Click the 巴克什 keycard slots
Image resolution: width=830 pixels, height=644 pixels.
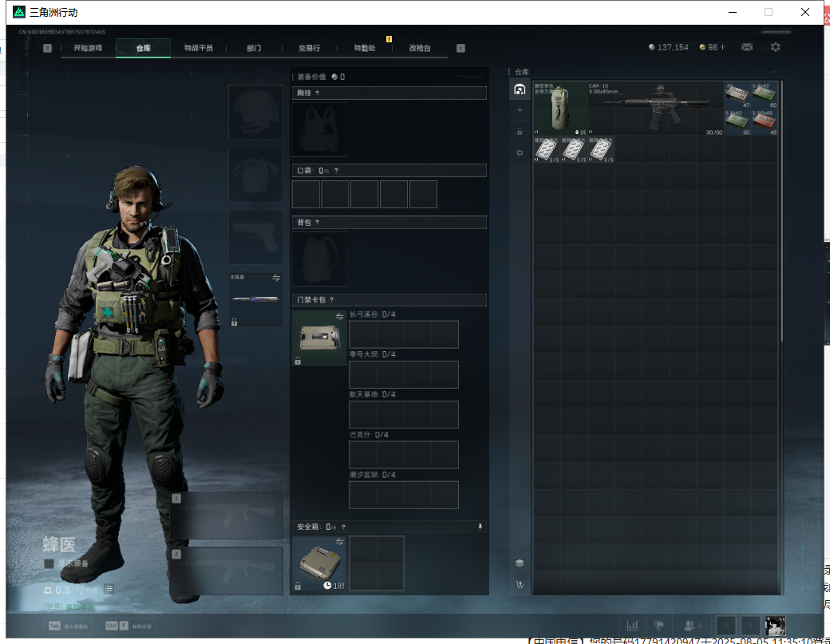coord(404,455)
